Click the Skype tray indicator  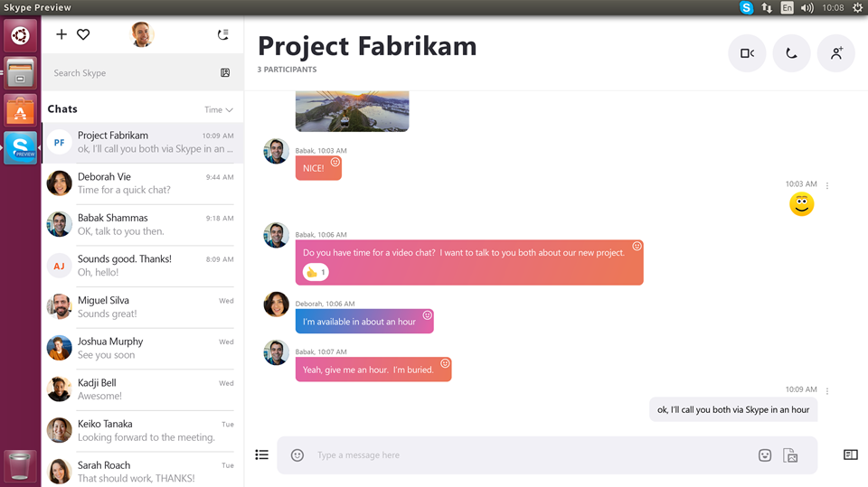click(746, 8)
